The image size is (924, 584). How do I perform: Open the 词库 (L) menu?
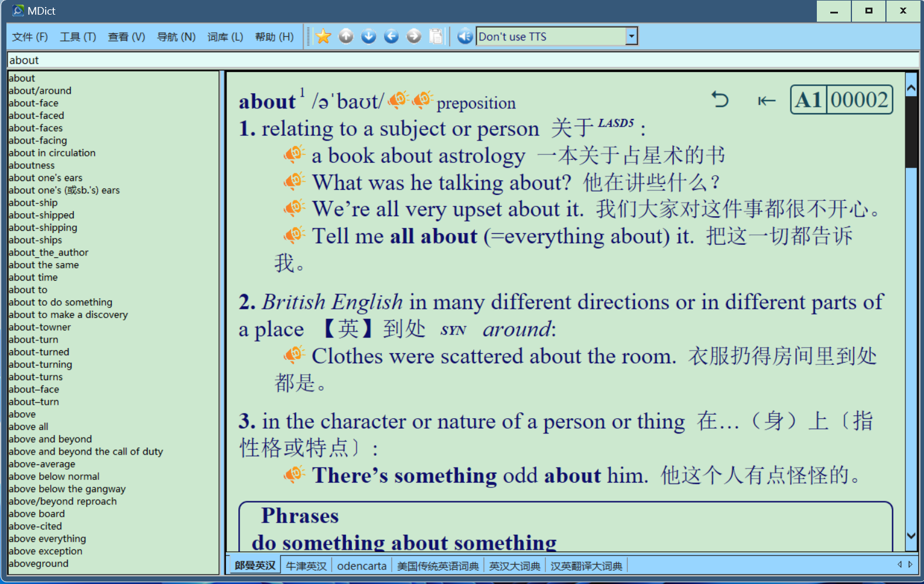[225, 37]
